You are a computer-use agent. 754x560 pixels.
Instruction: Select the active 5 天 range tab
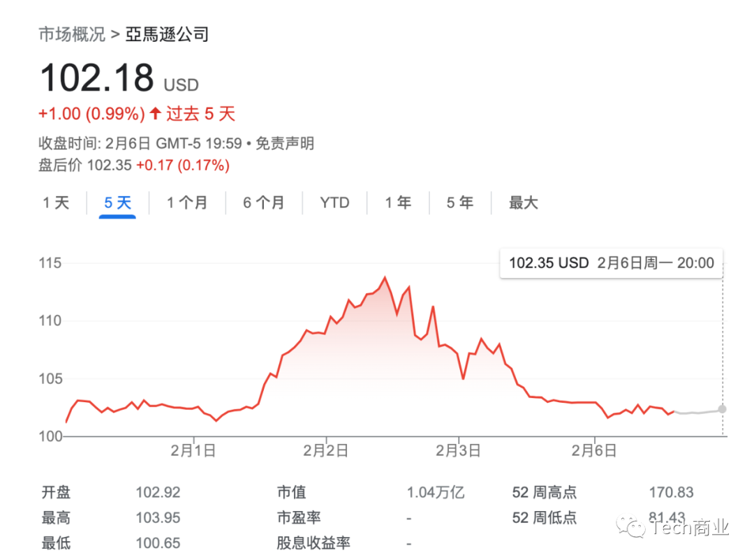pyautogui.click(x=117, y=203)
